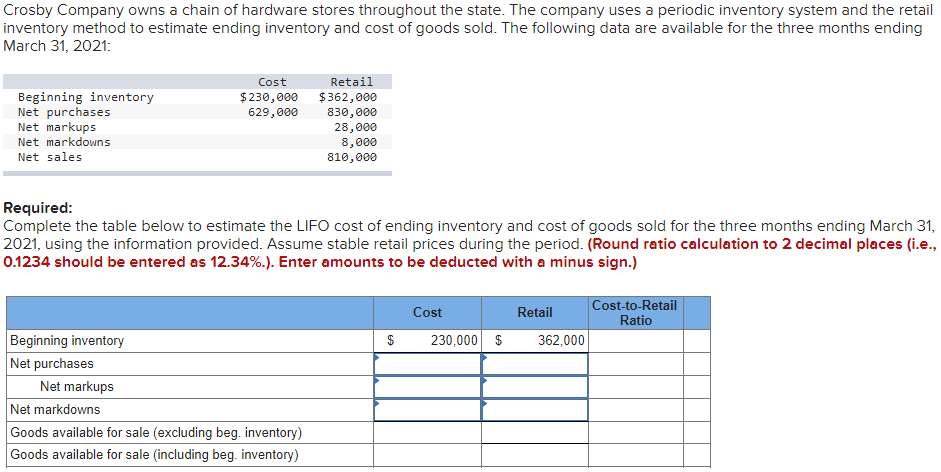Viewport: 941px width, 472px height.
Task: Click the 'Net markdowns' row label in answer table
Action: coord(55,409)
